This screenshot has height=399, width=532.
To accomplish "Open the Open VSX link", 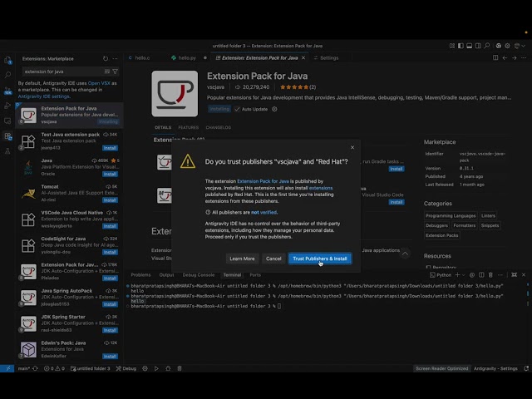I will (99, 83).
